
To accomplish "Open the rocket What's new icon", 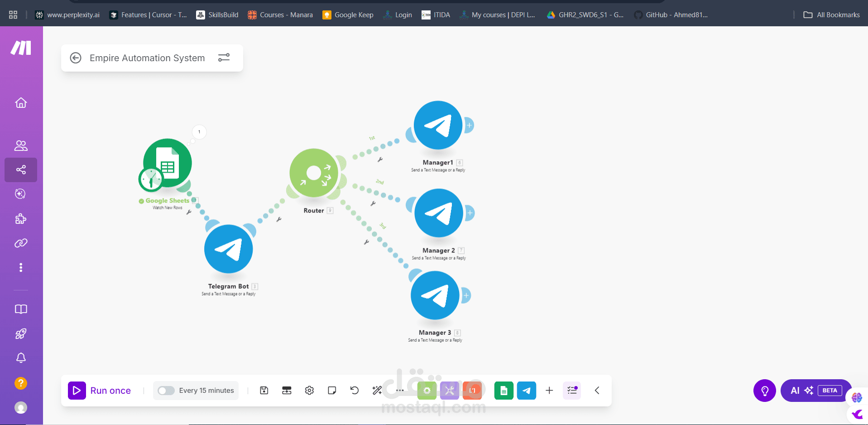I will coord(21,334).
